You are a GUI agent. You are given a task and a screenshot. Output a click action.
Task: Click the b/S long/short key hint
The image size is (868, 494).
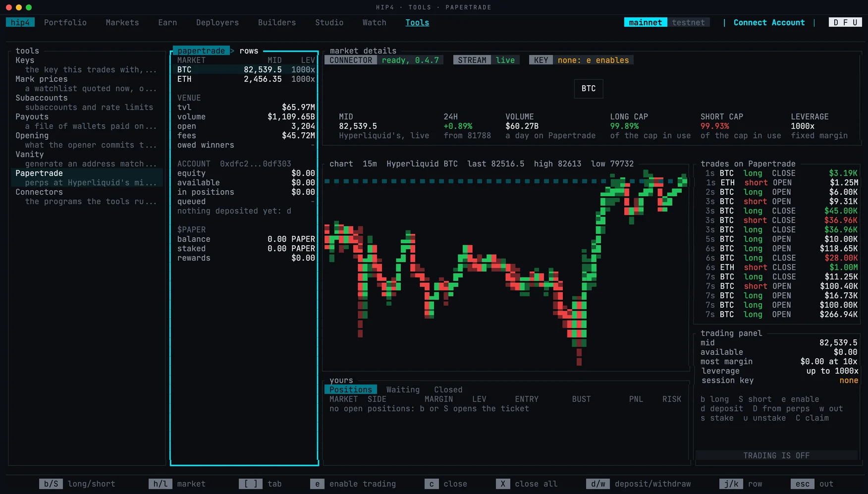(77, 484)
